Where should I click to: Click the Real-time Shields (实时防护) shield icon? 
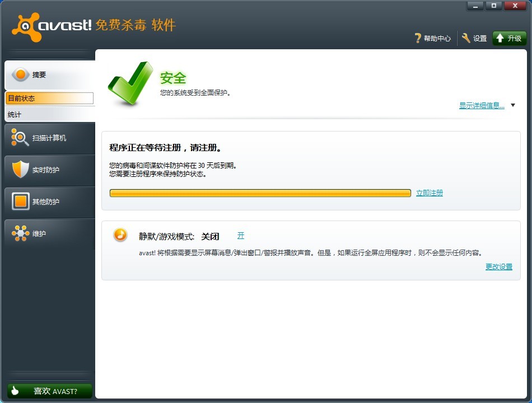click(x=20, y=170)
